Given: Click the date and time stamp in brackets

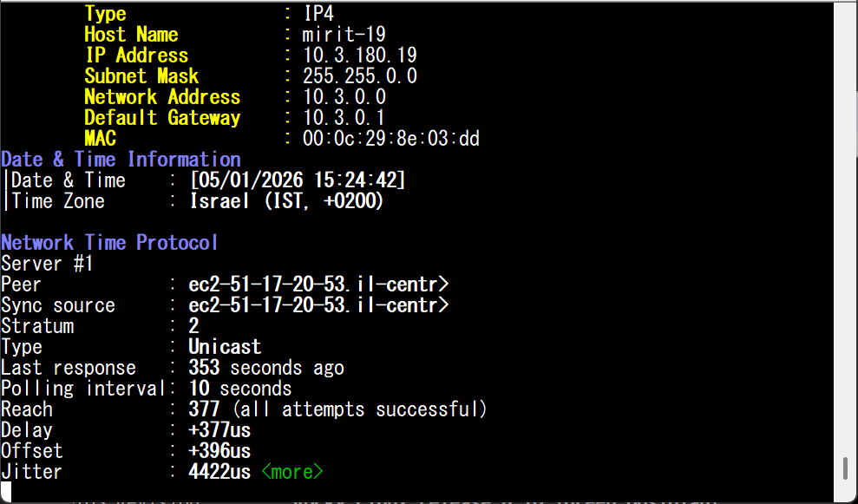Looking at the screenshot, I should point(298,180).
